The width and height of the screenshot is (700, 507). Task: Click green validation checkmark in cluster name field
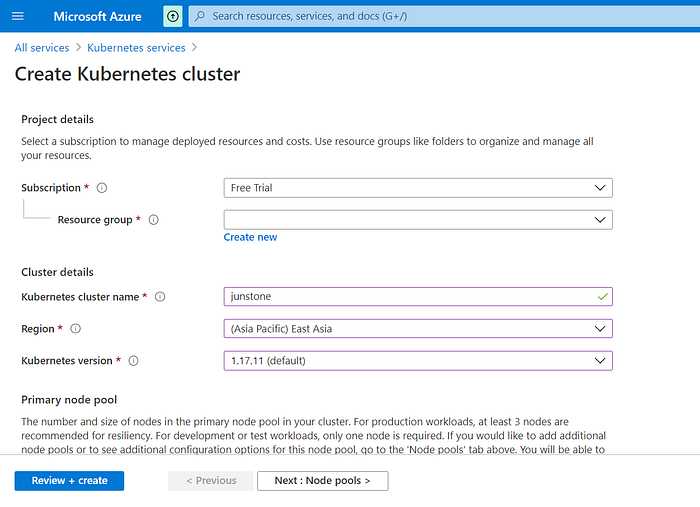(x=603, y=297)
